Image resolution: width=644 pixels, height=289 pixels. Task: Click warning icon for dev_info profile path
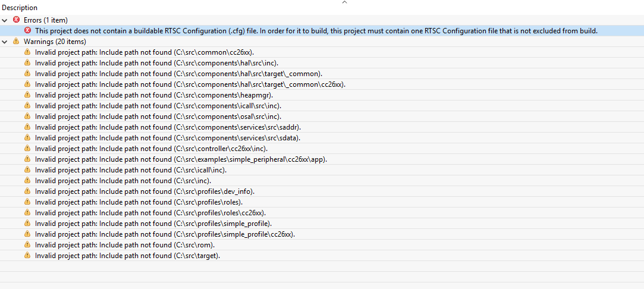27,191
